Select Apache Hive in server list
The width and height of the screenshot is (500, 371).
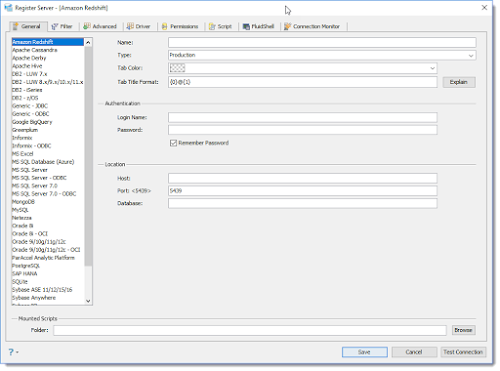pyautogui.click(x=48, y=66)
